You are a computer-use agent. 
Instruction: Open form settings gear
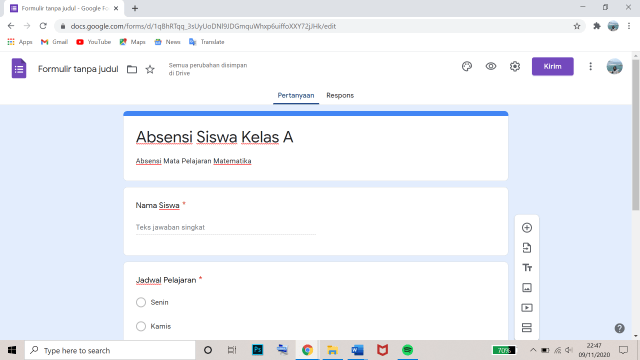tap(515, 67)
